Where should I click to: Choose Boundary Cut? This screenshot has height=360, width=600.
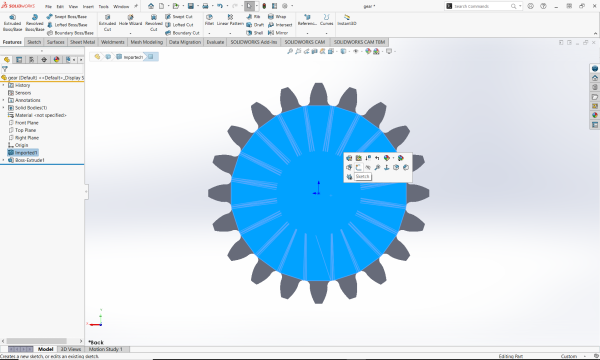182,33
